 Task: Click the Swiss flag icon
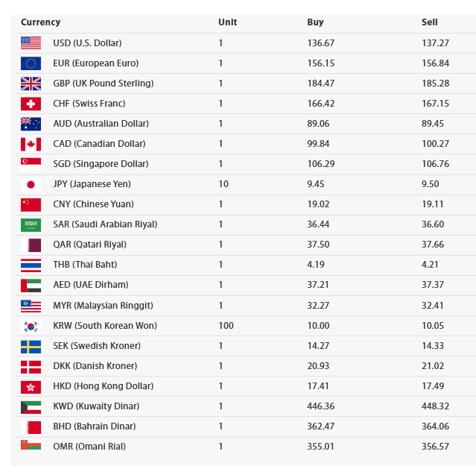click(31, 104)
